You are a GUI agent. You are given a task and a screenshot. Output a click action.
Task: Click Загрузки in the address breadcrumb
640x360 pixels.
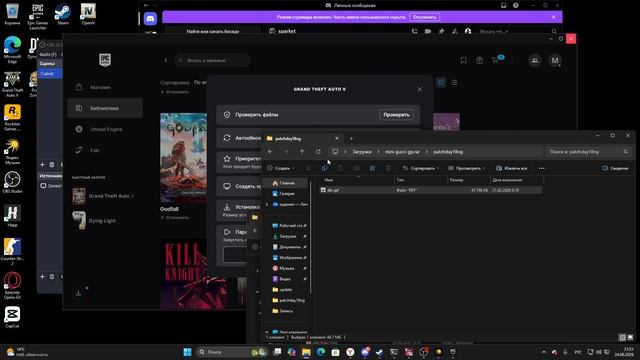[x=362, y=152]
